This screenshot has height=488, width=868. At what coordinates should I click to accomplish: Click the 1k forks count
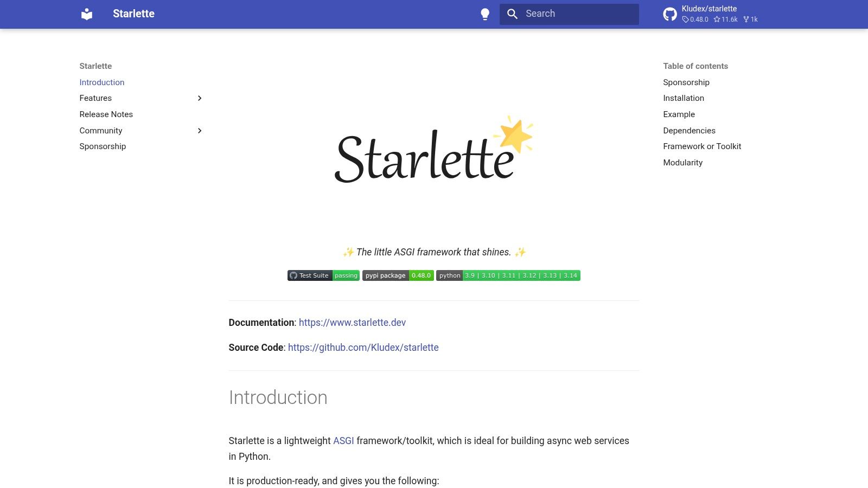(x=750, y=20)
